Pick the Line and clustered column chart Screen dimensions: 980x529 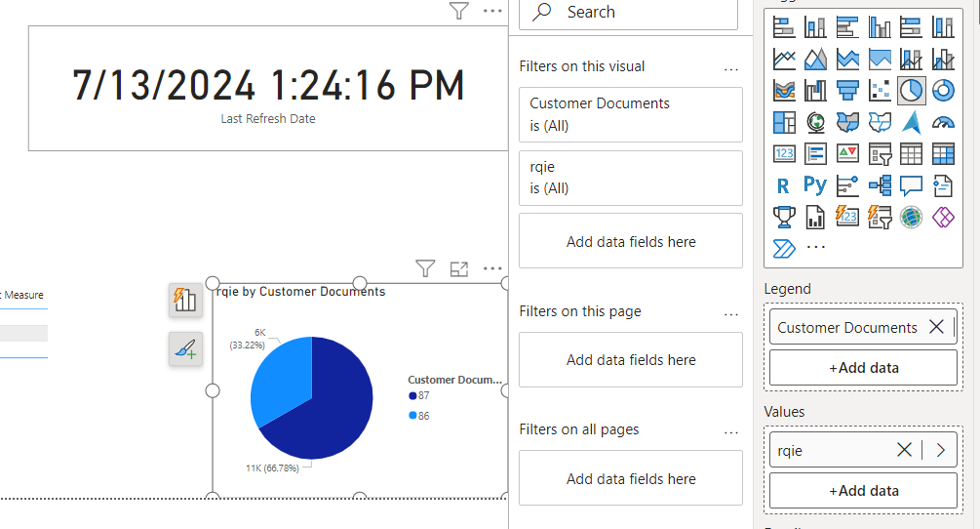pos(943,60)
